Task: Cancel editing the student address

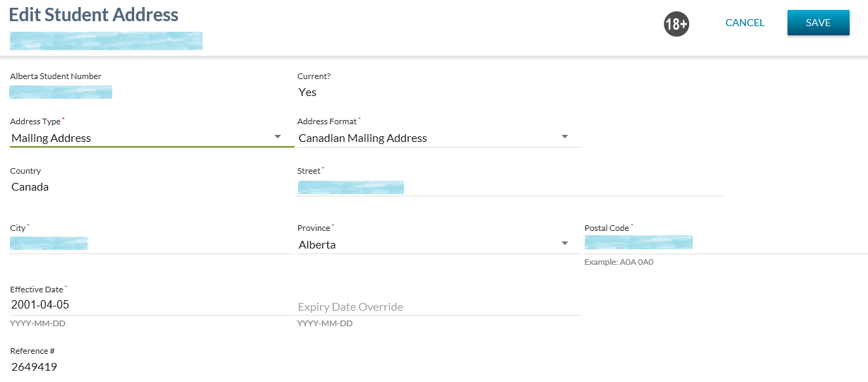Action: tap(744, 23)
